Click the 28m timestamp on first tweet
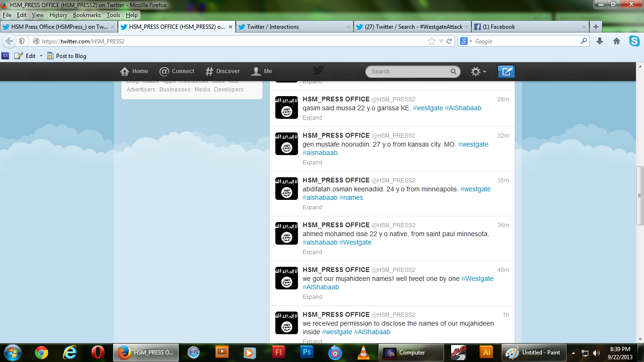 (503, 99)
